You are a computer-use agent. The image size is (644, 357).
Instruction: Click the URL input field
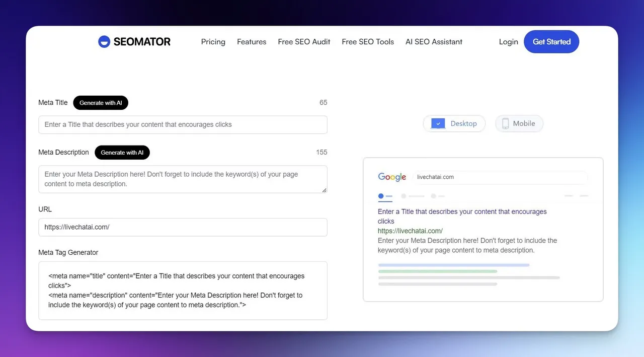point(183,227)
